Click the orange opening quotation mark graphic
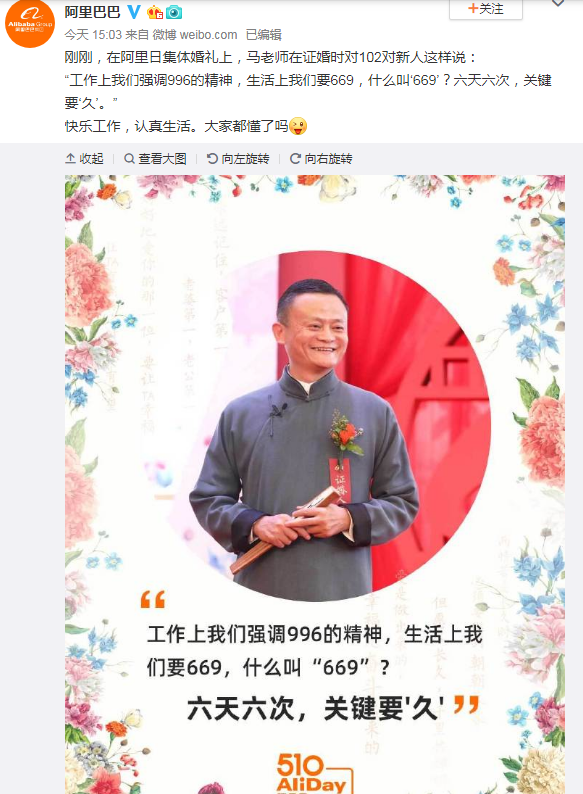This screenshot has height=794, width=583. point(153,600)
